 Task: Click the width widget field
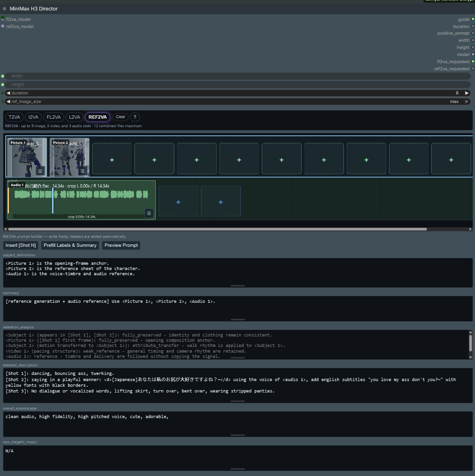[x=237, y=76]
